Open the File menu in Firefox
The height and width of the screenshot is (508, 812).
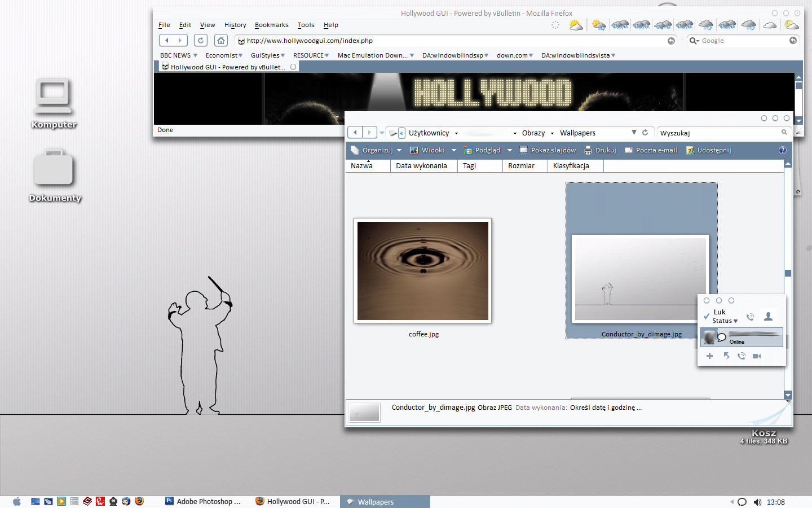164,25
